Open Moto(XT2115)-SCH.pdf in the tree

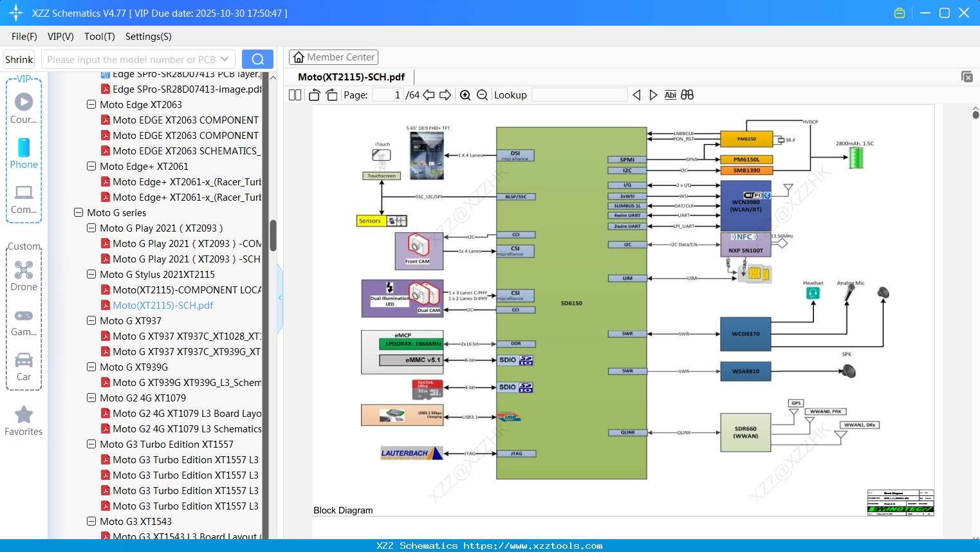(x=163, y=305)
